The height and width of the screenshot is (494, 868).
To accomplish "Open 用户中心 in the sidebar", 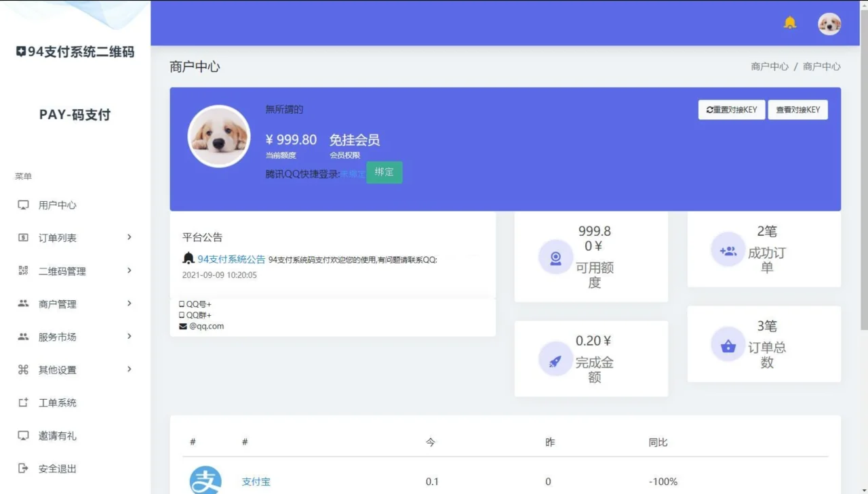I will point(58,205).
